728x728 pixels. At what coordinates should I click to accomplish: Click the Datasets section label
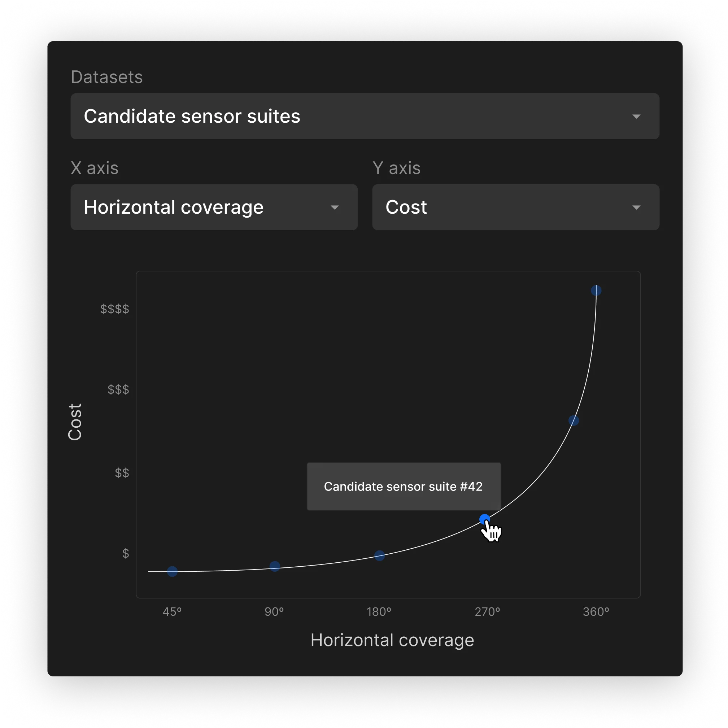click(106, 77)
